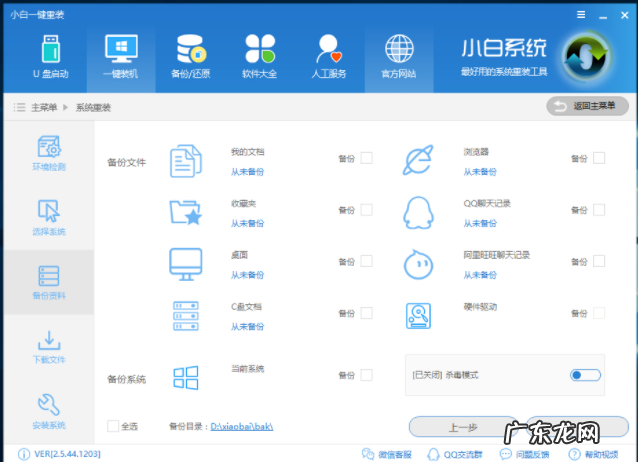638x462 pixels.
Task: Tick the 全选 select-all checkbox
Action: (x=113, y=426)
